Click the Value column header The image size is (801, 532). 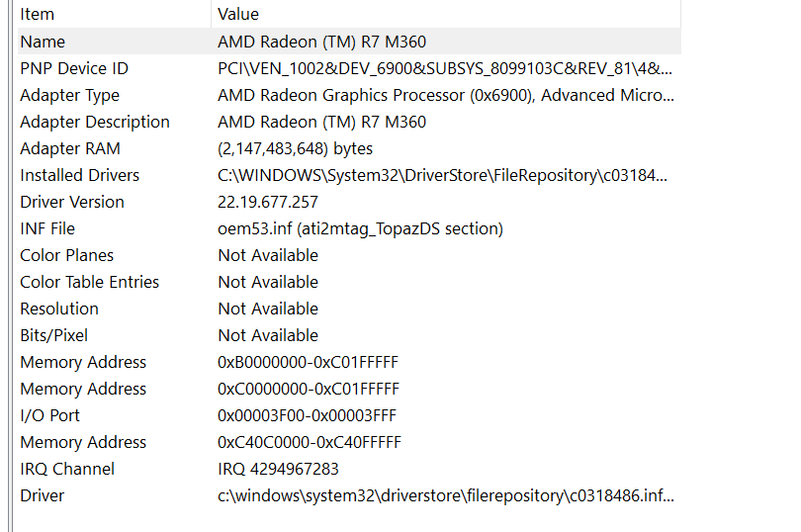pyautogui.click(x=446, y=14)
